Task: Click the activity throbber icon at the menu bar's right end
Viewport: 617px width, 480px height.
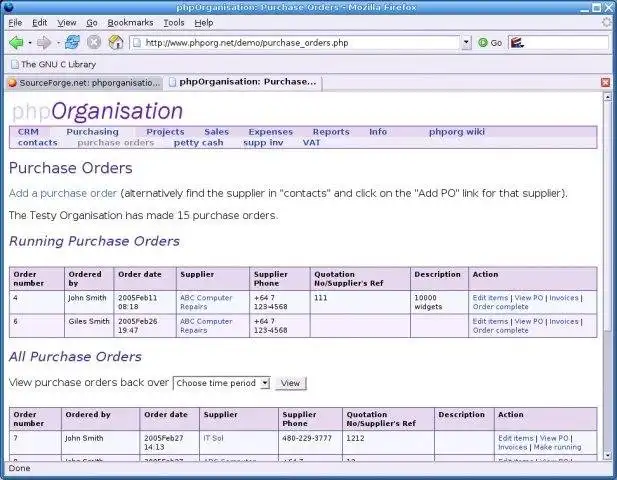Action: [x=607, y=22]
